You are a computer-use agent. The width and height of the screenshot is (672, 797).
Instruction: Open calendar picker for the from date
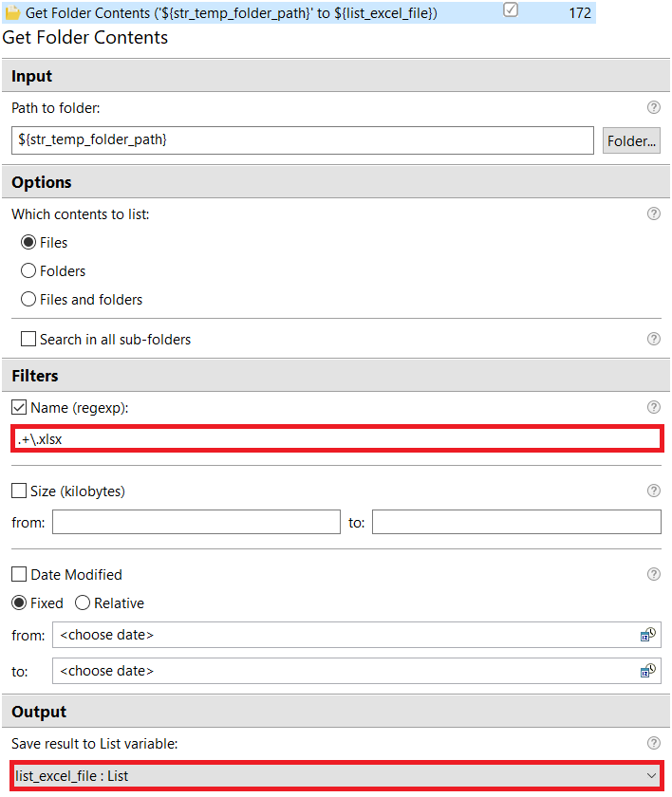click(647, 635)
